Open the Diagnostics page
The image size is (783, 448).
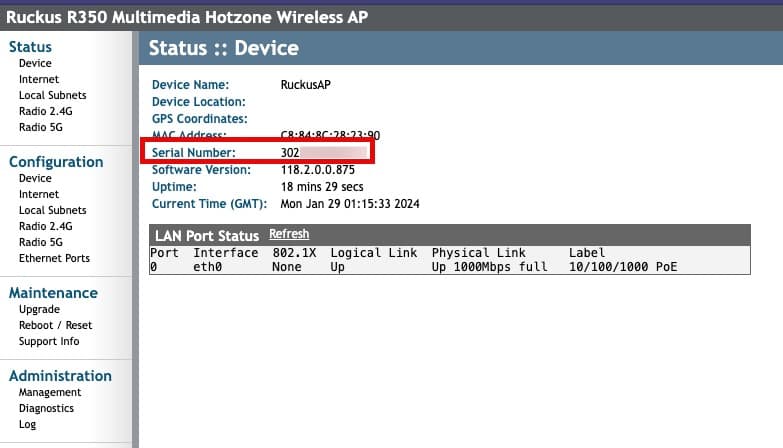click(46, 409)
